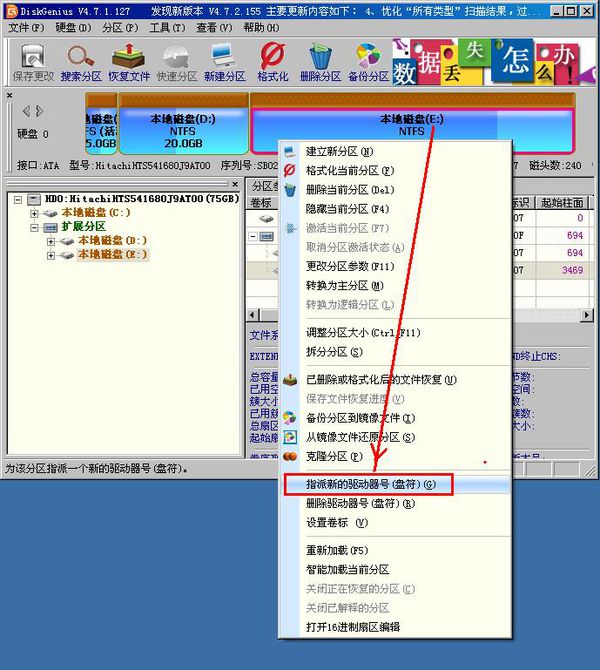
Task: Open the 查看(V) menu
Action: tap(214, 28)
